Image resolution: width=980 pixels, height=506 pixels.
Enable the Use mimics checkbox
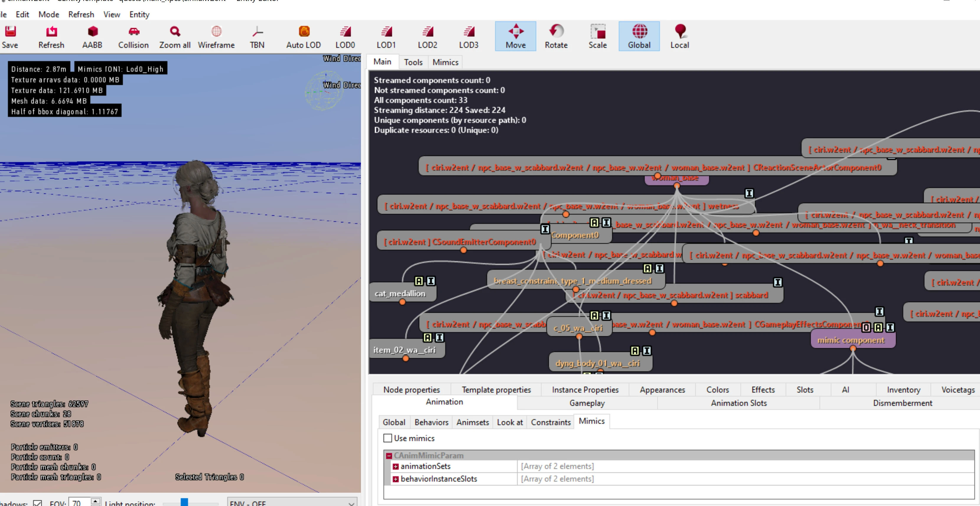tap(388, 438)
